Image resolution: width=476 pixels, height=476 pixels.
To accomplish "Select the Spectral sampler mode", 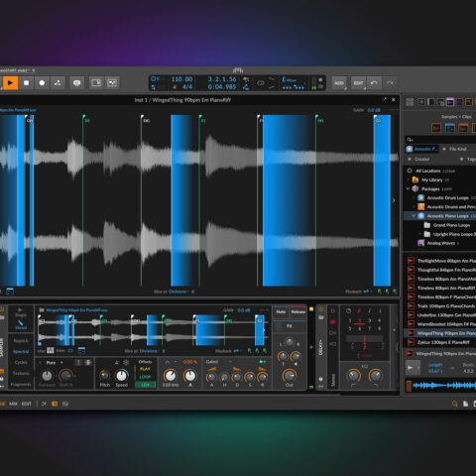I will (21, 351).
